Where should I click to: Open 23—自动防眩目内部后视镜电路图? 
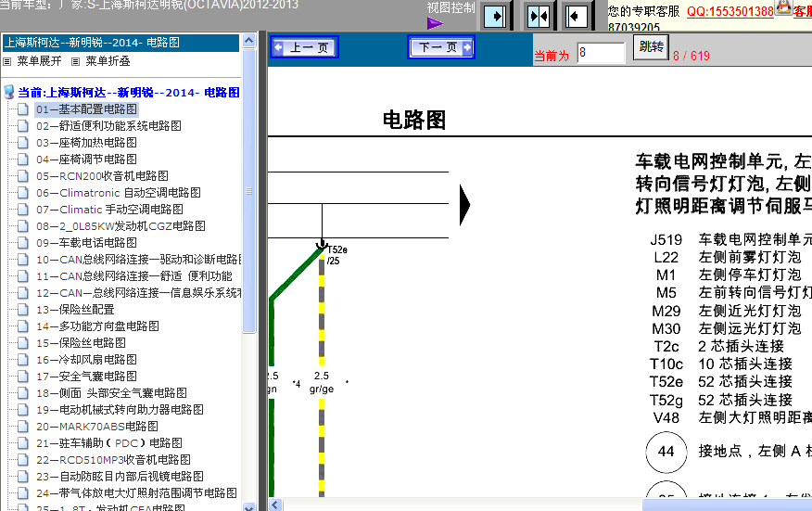pyautogui.click(x=120, y=477)
